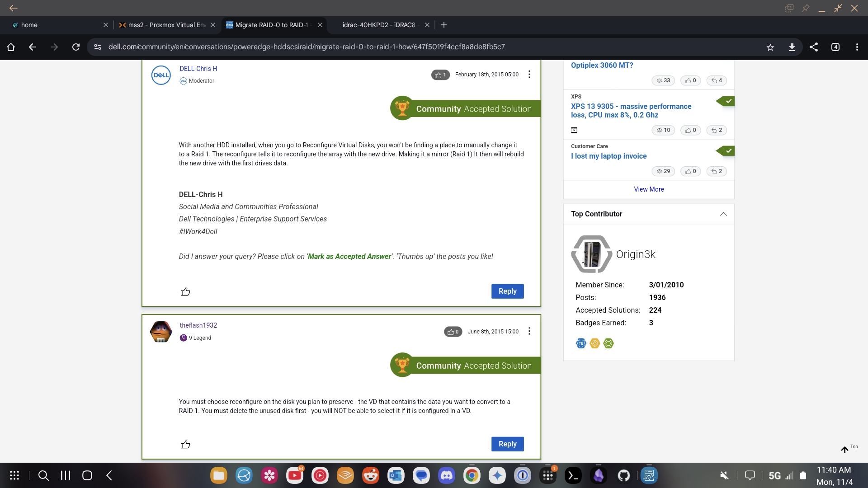This screenshot has height=488, width=868.
Task: Reply to theflash1932 post
Action: 508,444
